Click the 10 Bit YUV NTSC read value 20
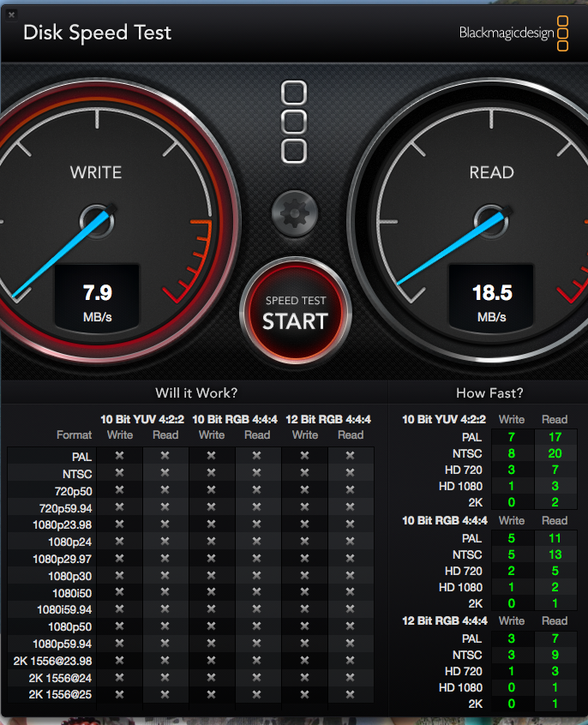588x725 pixels. point(554,453)
